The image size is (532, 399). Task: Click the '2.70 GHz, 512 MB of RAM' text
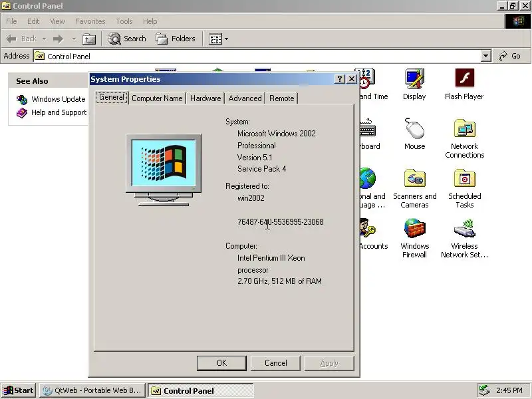click(x=279, y=281)
